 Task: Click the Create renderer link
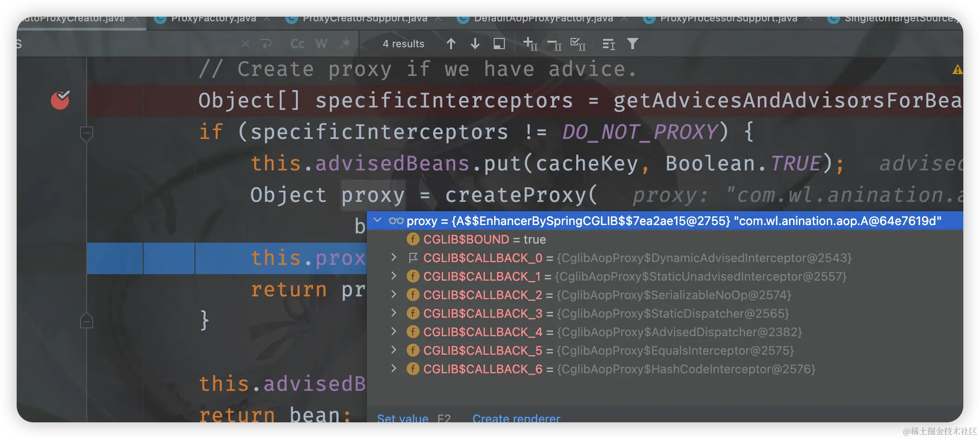pos(516,418)
